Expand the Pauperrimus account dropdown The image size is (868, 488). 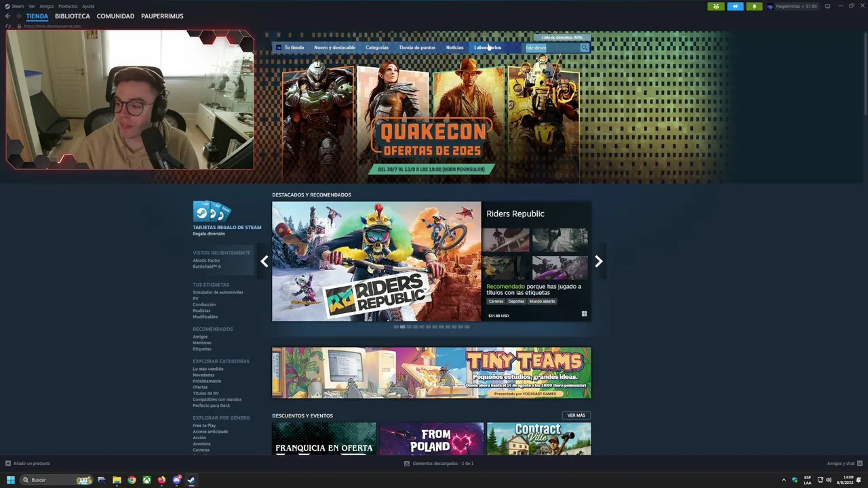(796, 6)
